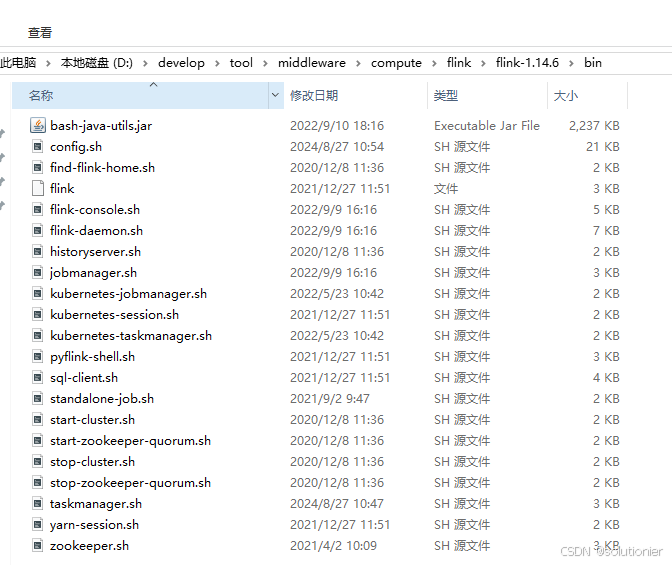672x565 pixels.
Task: Click the jobmanager.sh file icon
Action: coord(38,273)
